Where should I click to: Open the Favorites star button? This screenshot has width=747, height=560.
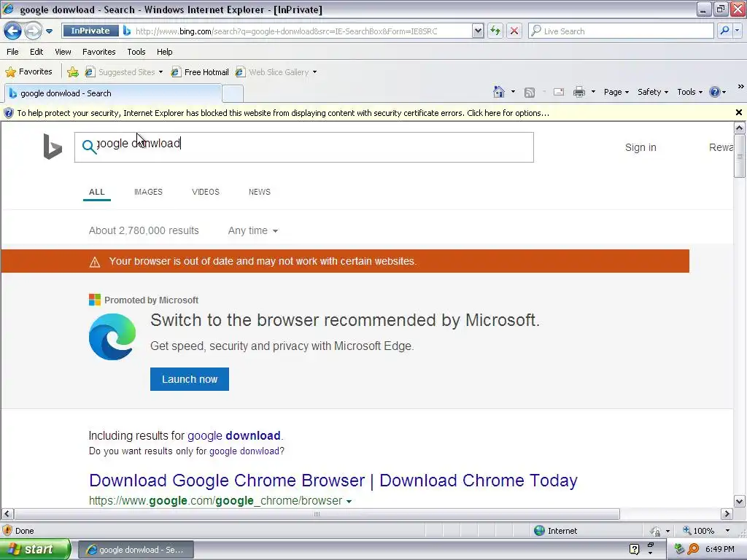tap(28, 72)
